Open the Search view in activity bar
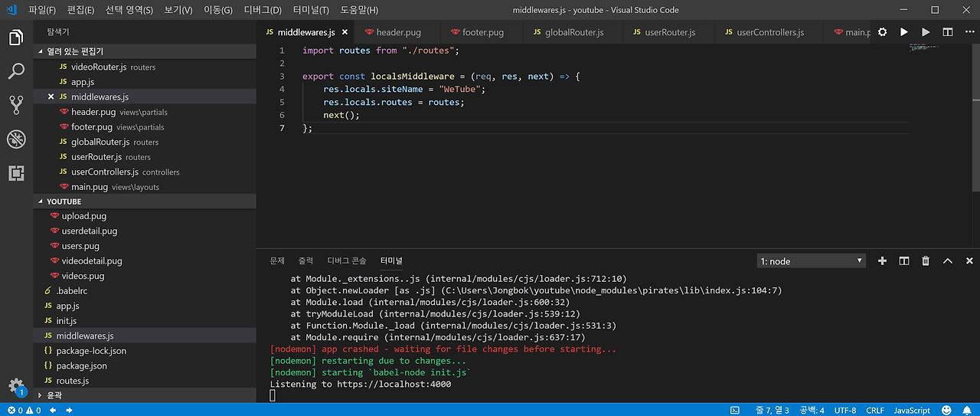This screenshot has height=416, width=980. pyautogui.click(x=16, y=71)
